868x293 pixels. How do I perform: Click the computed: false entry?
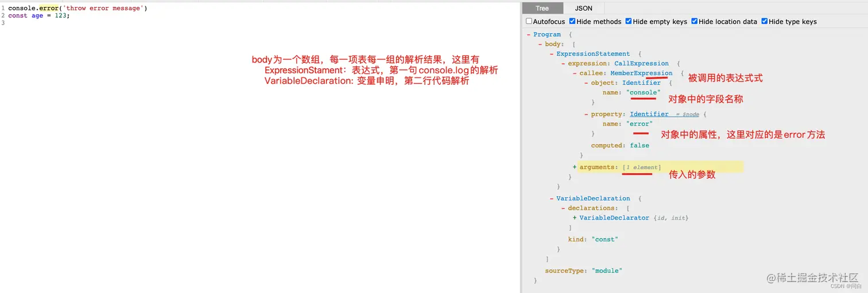click(x=620, y=146)
